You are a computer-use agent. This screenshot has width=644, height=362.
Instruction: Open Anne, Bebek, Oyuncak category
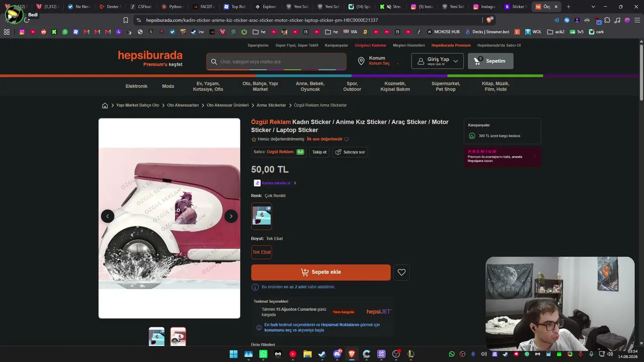310,86
